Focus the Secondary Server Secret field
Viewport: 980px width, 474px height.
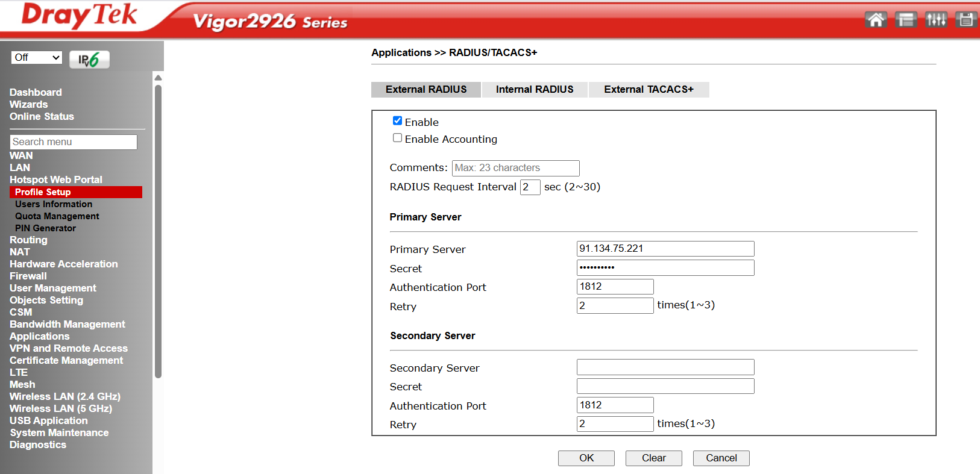tap(665, 386)
